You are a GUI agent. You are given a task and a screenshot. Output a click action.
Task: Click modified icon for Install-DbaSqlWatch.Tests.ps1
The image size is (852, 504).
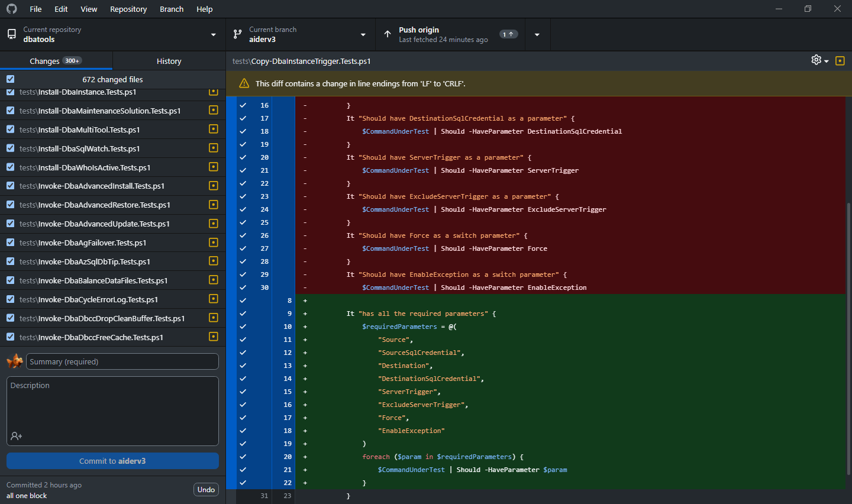pyautogui.click(x=214, y=148)
